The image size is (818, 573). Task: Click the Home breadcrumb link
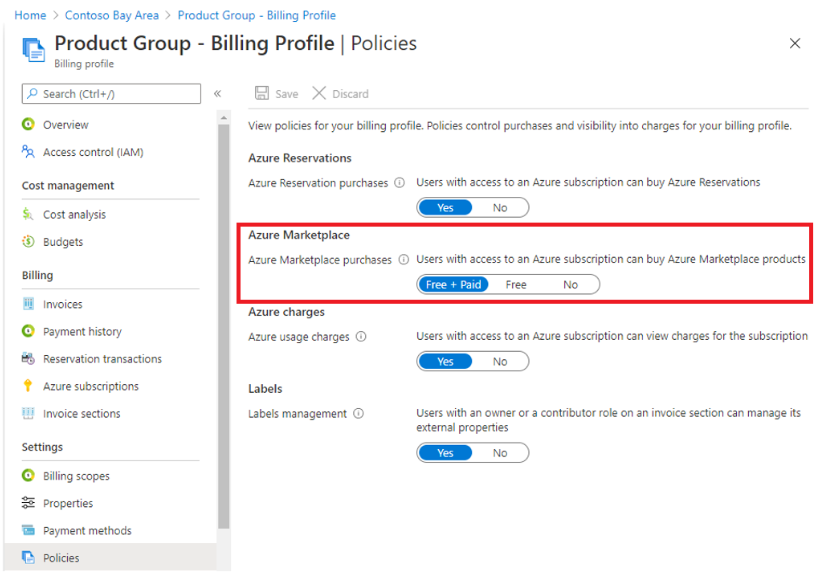[30, 16]
